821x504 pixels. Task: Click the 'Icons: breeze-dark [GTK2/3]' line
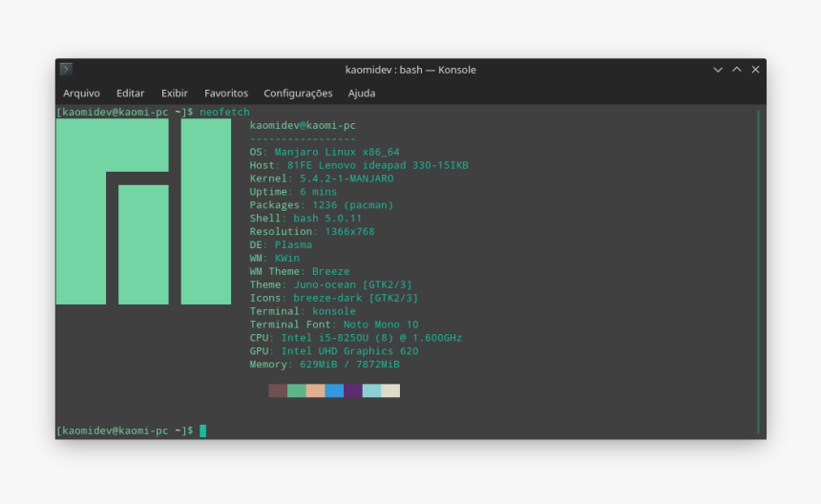334,299
